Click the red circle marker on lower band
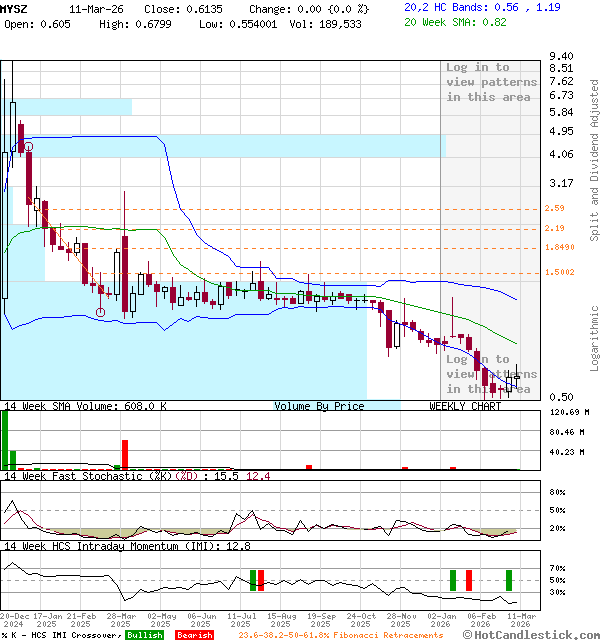 coord(101,313)
